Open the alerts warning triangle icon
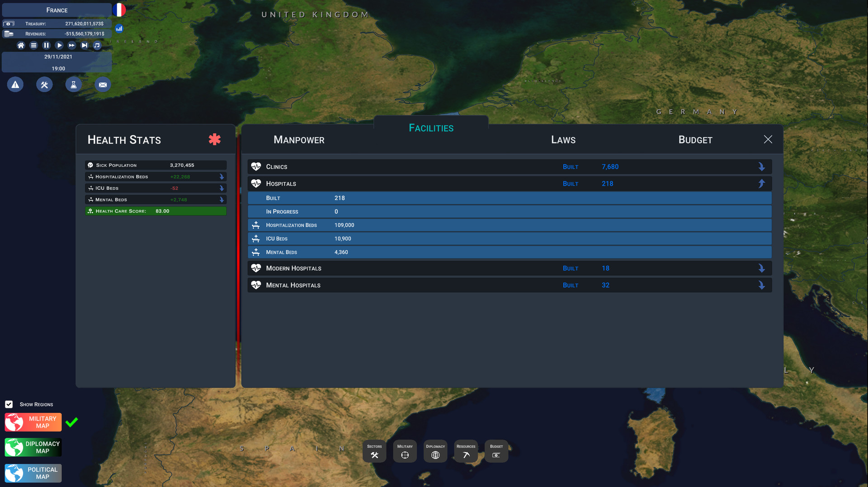This screenshot has width=868, height=487. click(x=15, y=84)
